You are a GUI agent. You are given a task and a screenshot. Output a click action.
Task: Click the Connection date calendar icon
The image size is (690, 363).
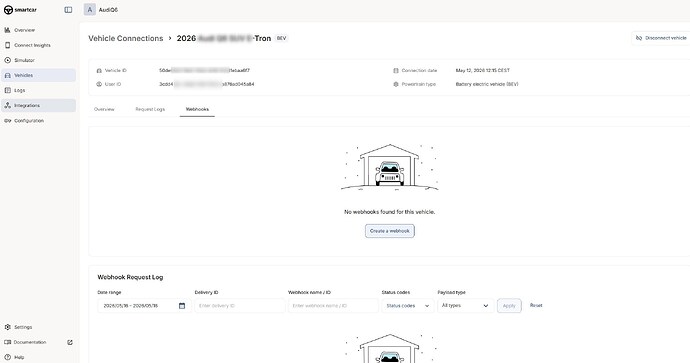[x=396, y=70]
